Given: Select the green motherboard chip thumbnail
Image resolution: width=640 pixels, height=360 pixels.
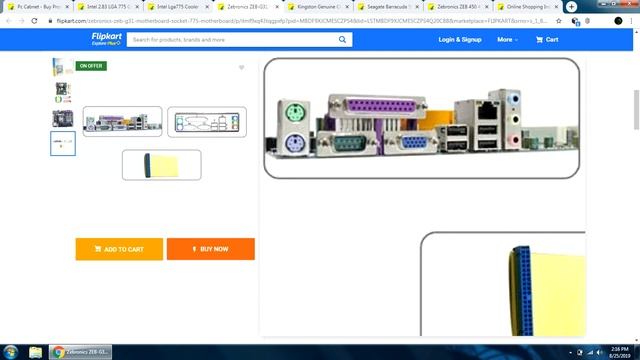Looking at the screenshot, I should click(x=62, y=92).
